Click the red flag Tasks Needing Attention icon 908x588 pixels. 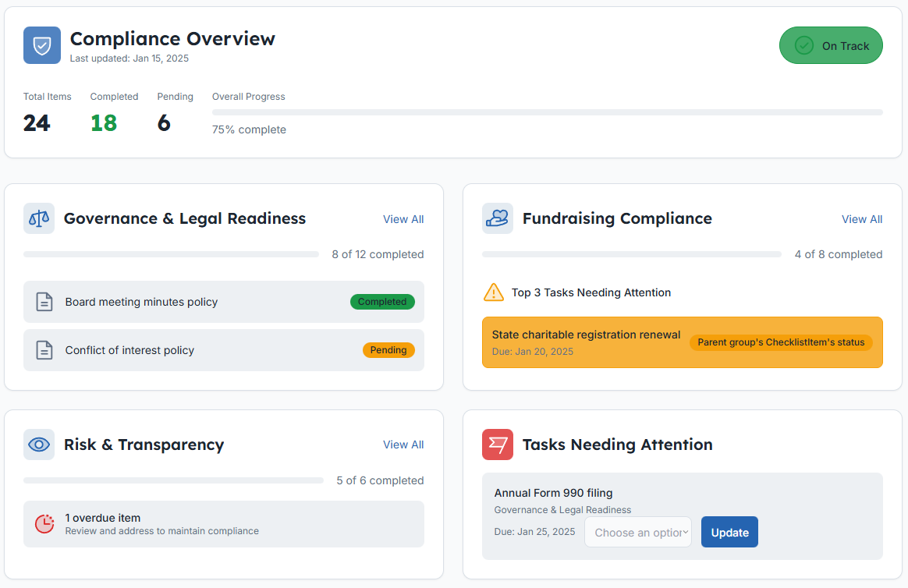pos(498,445)
